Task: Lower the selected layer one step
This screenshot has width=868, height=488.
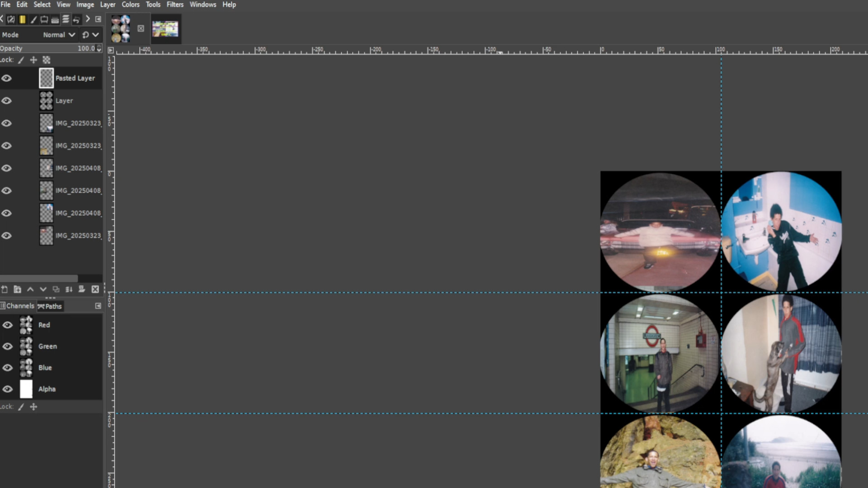Action: (43, 289)
